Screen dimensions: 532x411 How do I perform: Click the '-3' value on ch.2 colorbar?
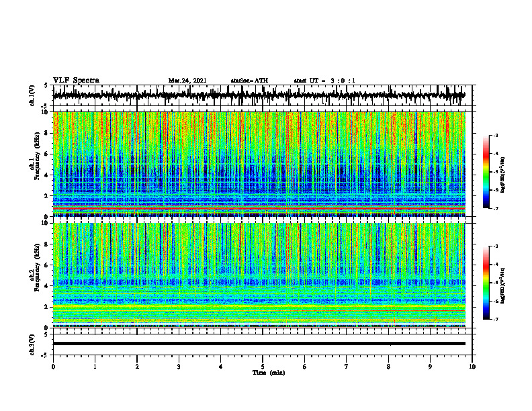[496, 246]
